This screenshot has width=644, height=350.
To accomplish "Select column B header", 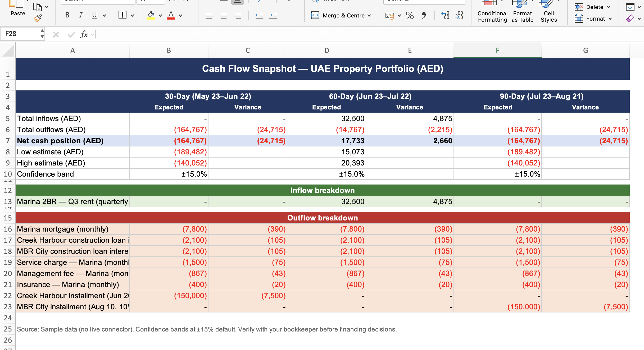I will click(169, 50).
